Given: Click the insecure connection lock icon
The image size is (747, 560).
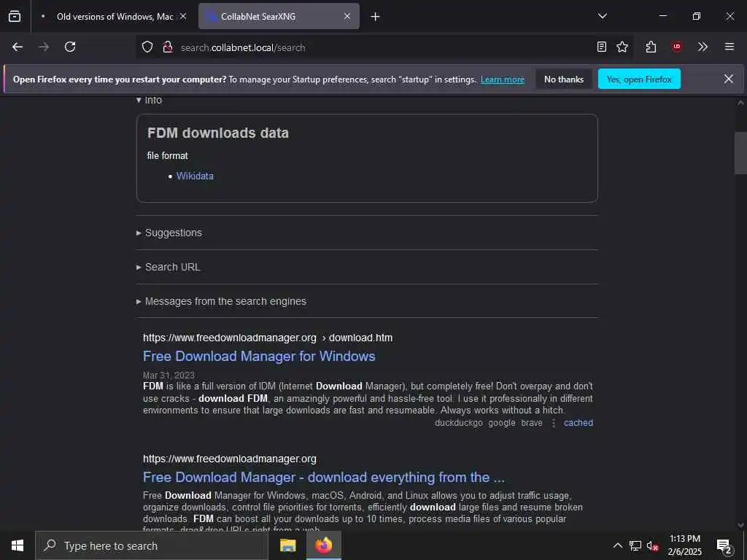Looking at the screenshot, I should (x=168, y=47).
